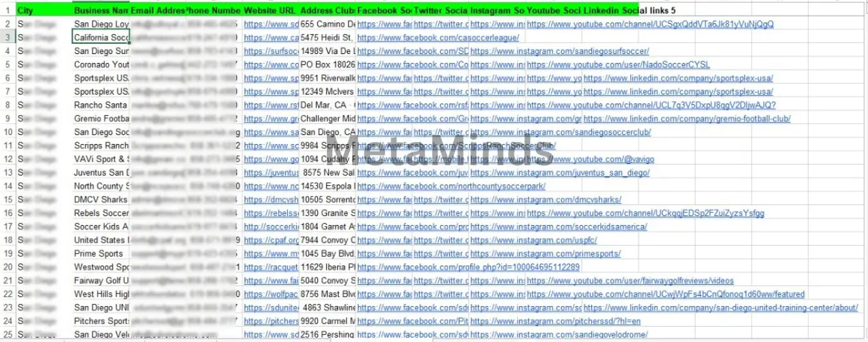Open the sandiegosurfsoccer Instagram link
The width and height of the screenshot is (868, 342).
coord(560,51)
